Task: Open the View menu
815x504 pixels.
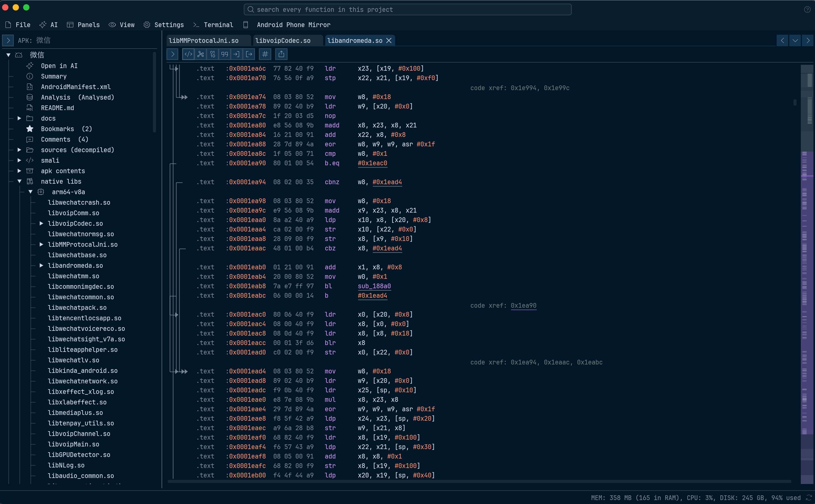Action: [x=122, y=25]
